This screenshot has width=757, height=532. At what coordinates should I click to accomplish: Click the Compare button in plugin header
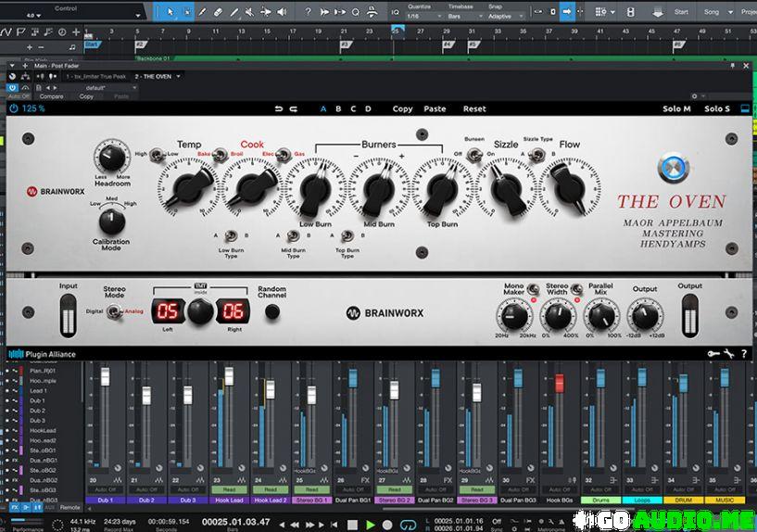51,96
